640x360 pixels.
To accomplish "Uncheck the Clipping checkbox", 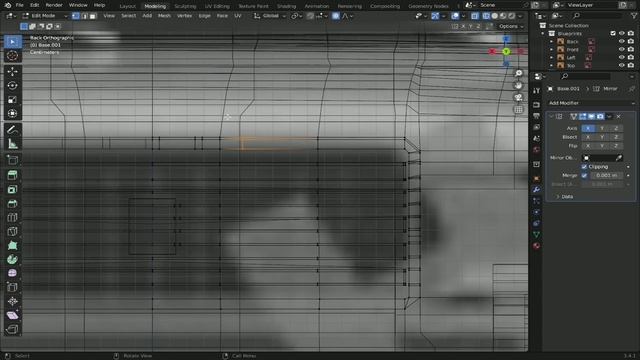I will [584, 167].
